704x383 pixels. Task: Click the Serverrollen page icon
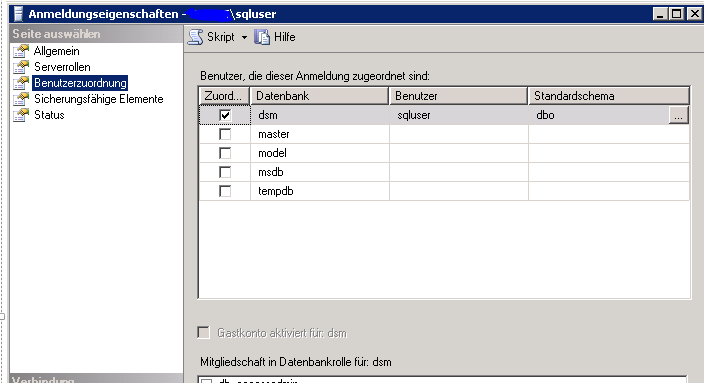click(x=21, y=67)
